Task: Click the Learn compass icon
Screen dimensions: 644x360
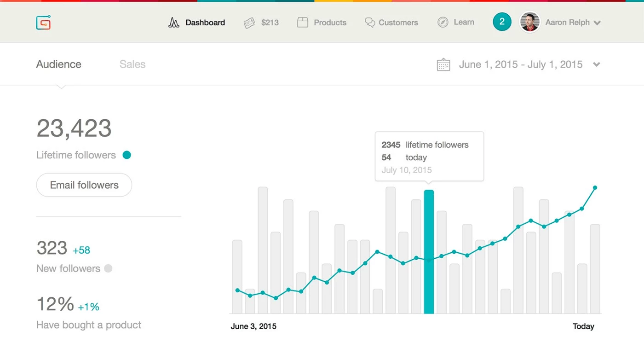Action: [443, 23]
